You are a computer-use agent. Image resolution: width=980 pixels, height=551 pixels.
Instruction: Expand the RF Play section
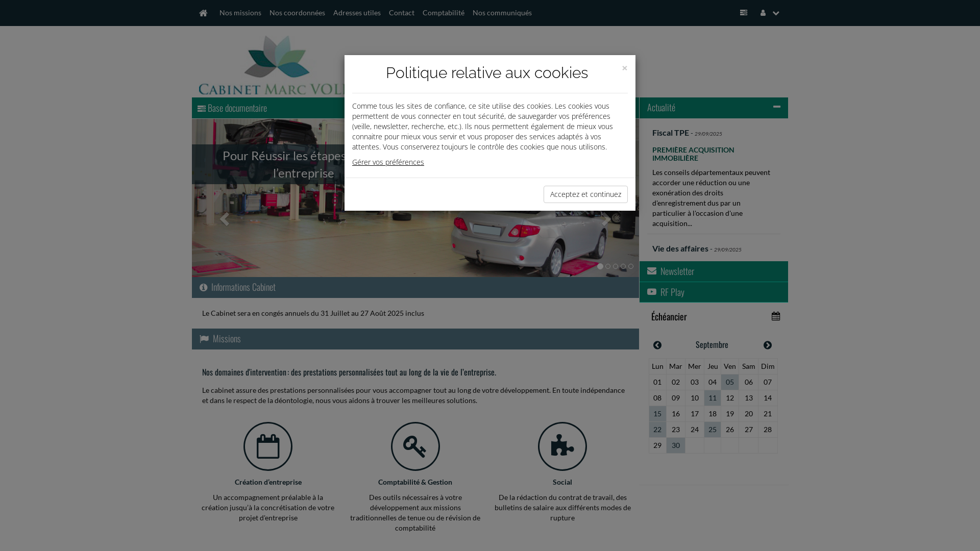pos(672,292)
